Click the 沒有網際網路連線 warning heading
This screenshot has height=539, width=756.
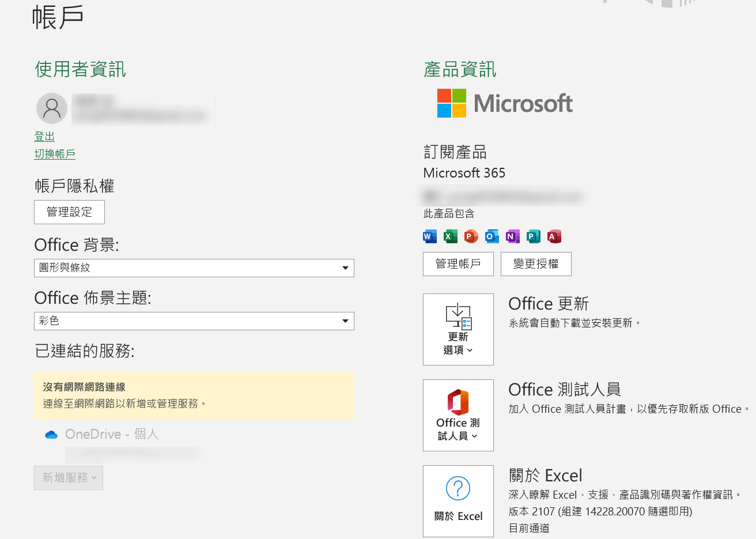[x=84, y=387]
